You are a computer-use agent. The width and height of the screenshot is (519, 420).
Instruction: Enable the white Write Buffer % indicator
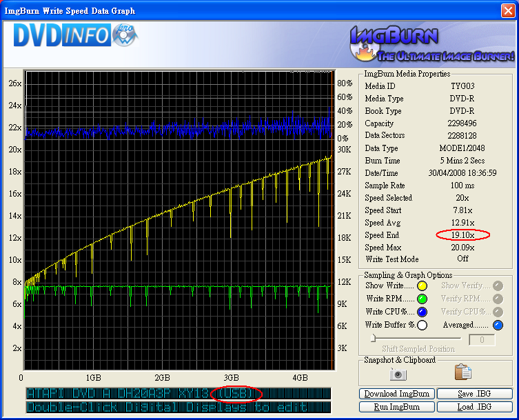point(422,325)
